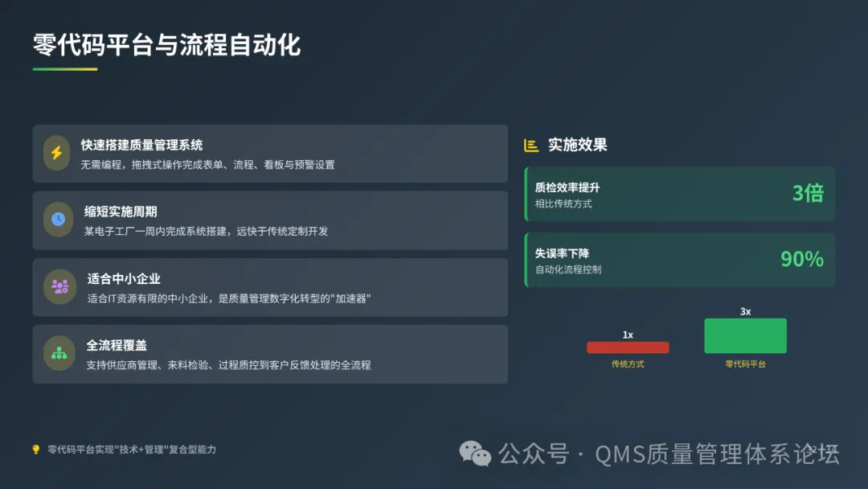Image resolution: width=868 pixels, height=489 pixels.
Task: Select the 快速搭建质量管理系统 card
Action: pos(270,154)
